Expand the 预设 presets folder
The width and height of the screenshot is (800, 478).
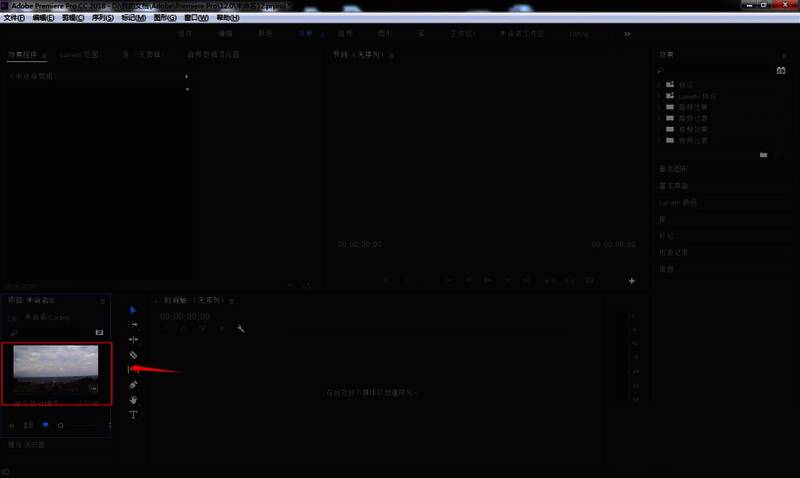(x=659, y=85)
